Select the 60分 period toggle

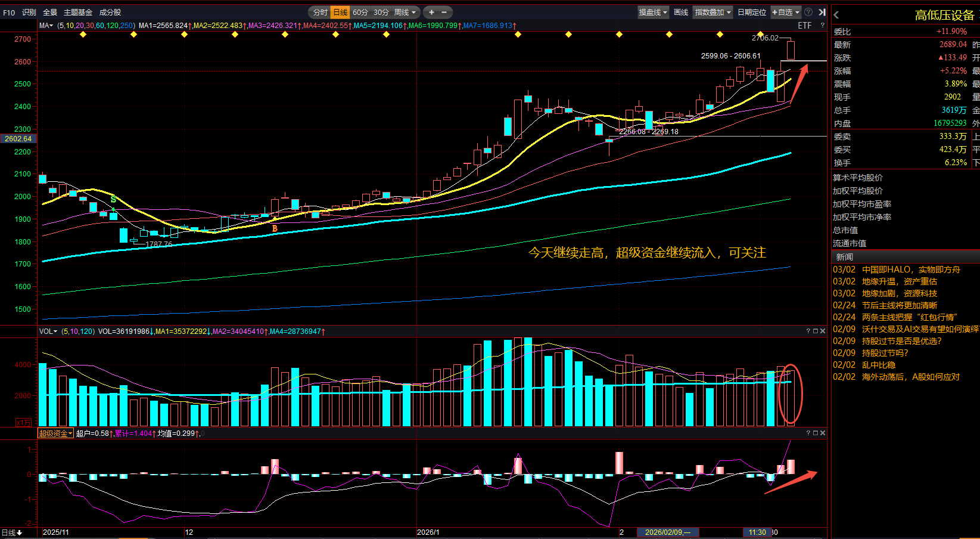(360, 12)
